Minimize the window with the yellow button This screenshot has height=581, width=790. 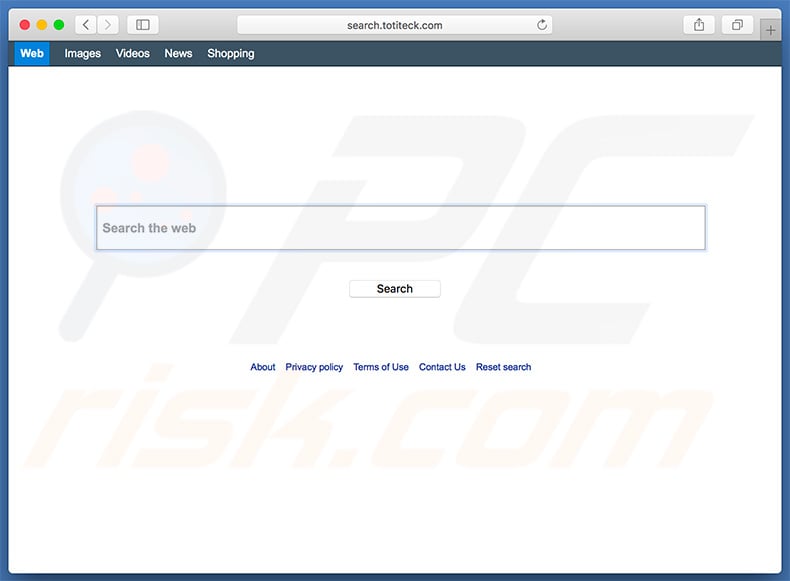[x=42, y=25]
